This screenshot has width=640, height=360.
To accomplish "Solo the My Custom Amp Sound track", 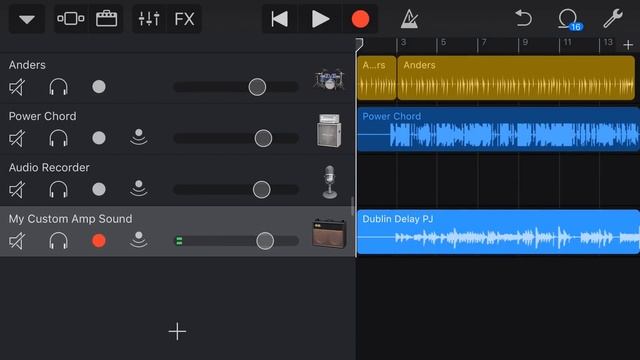I will tap(58, 241).
